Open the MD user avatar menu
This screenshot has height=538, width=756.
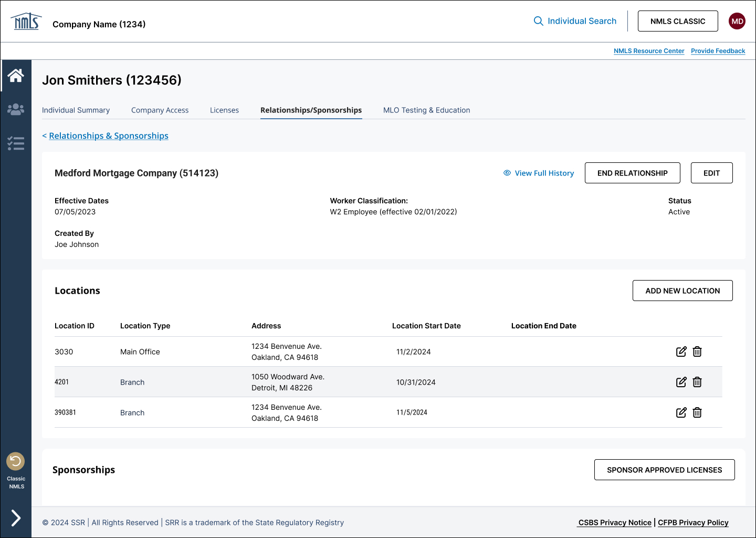tap(737, 21)
